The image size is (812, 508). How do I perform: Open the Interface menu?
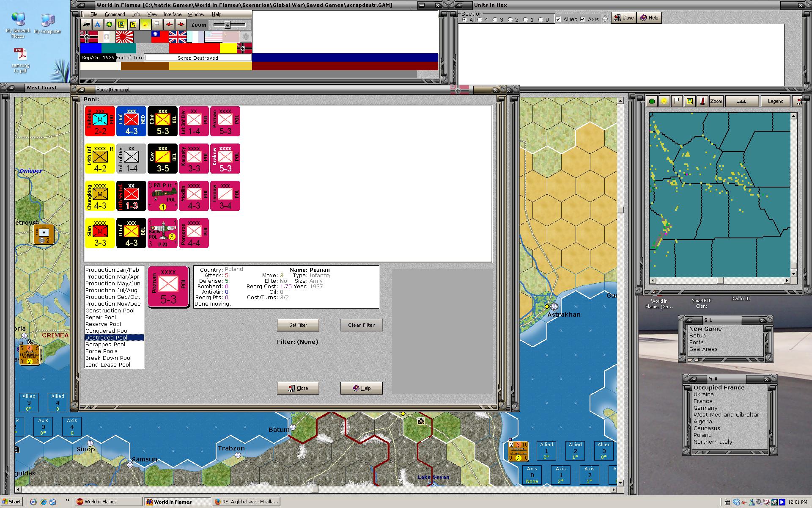click(173, 14)
